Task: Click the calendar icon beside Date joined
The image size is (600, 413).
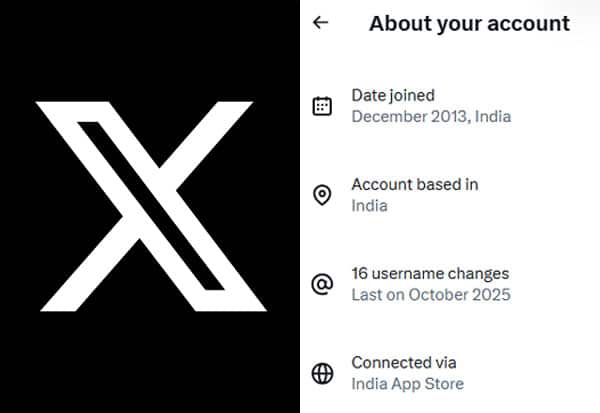Action: (x=322, y=106)
